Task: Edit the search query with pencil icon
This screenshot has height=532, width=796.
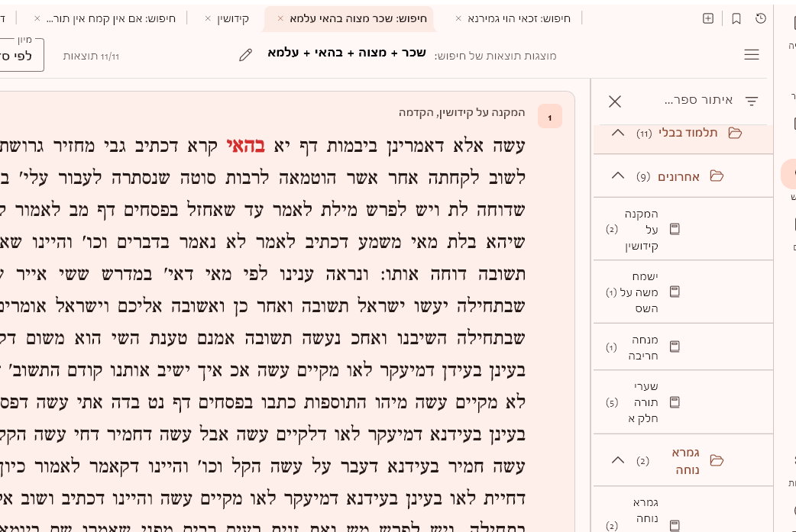Action: (x=245, y=55)
